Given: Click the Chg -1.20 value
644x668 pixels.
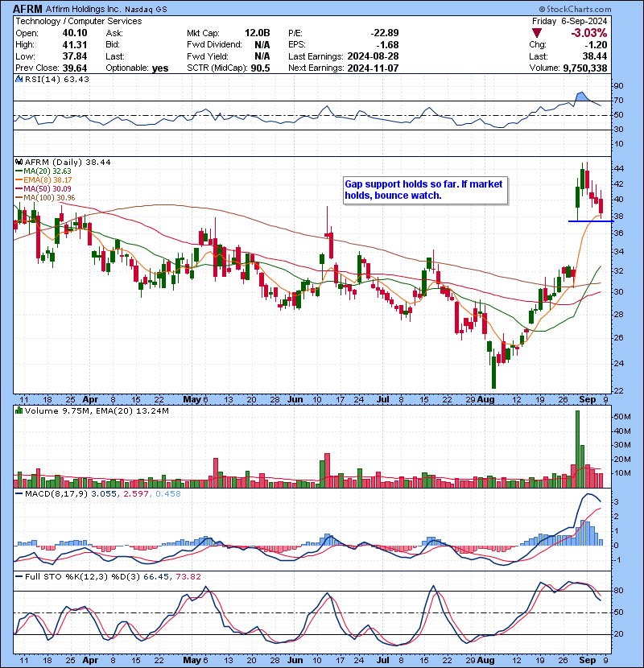Looking at the screenshot, I should (x=596, y=45).
